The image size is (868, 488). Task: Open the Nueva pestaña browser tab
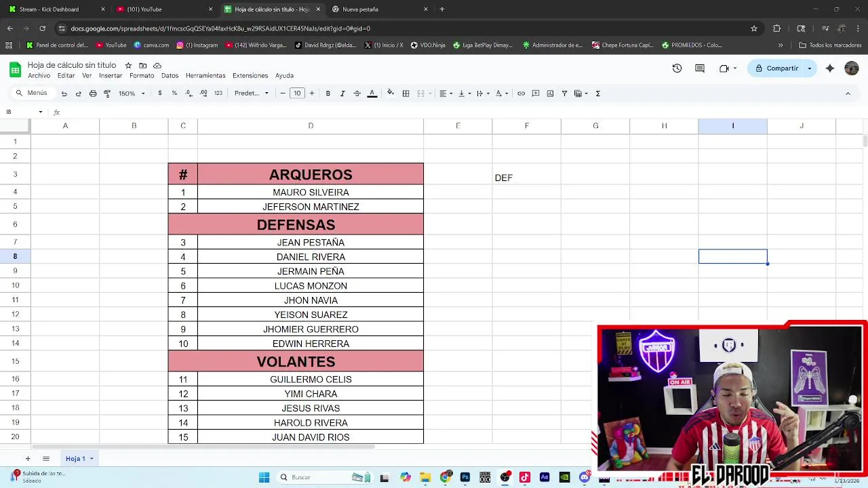click(380, 9)
